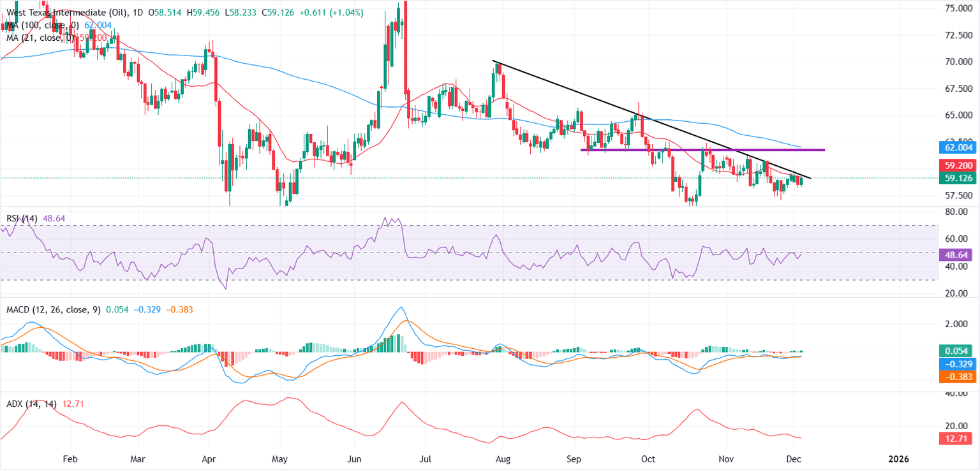Click the 2026 label on the time axis
The width and height of the screenshot is (980, 470).
click(x=899, y=459)
